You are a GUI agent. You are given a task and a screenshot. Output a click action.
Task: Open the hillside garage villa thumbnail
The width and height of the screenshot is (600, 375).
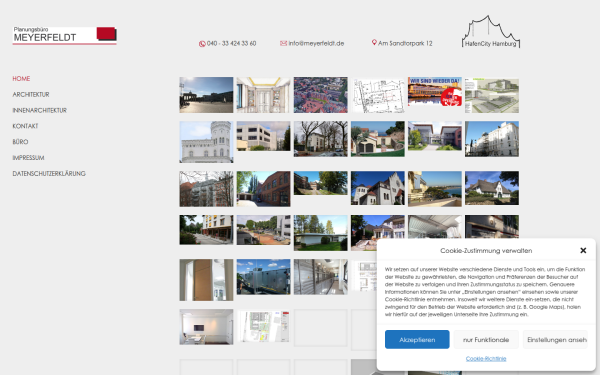[x=378, y=139]
